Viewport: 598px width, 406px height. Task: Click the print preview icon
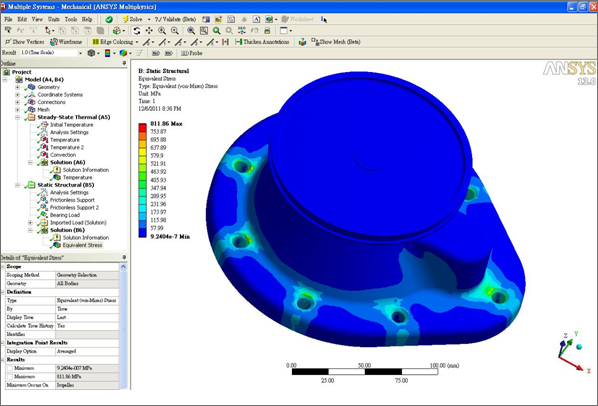pos(267,30)
